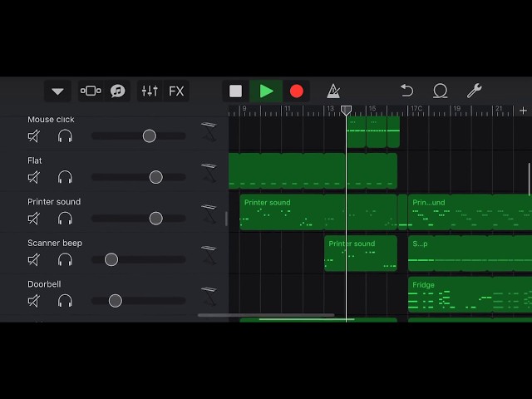
Task: Solo the Printer sound track
Action: pyautogui.click(x=65, y=218)
